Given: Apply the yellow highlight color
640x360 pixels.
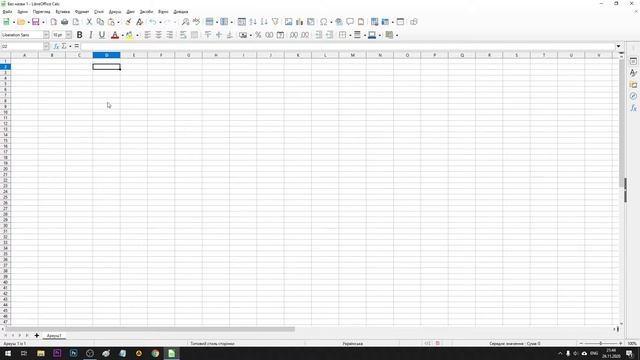Looking at the screenshot, I should 129,35.
